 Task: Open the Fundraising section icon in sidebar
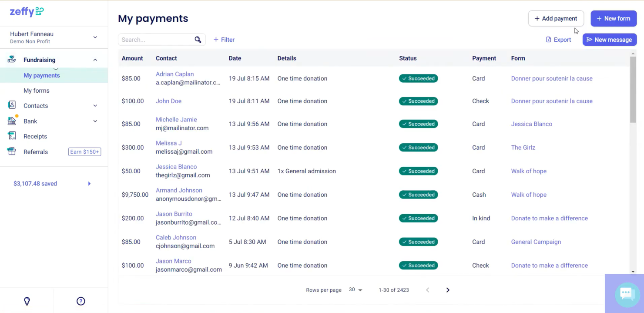tap(12, 59)
